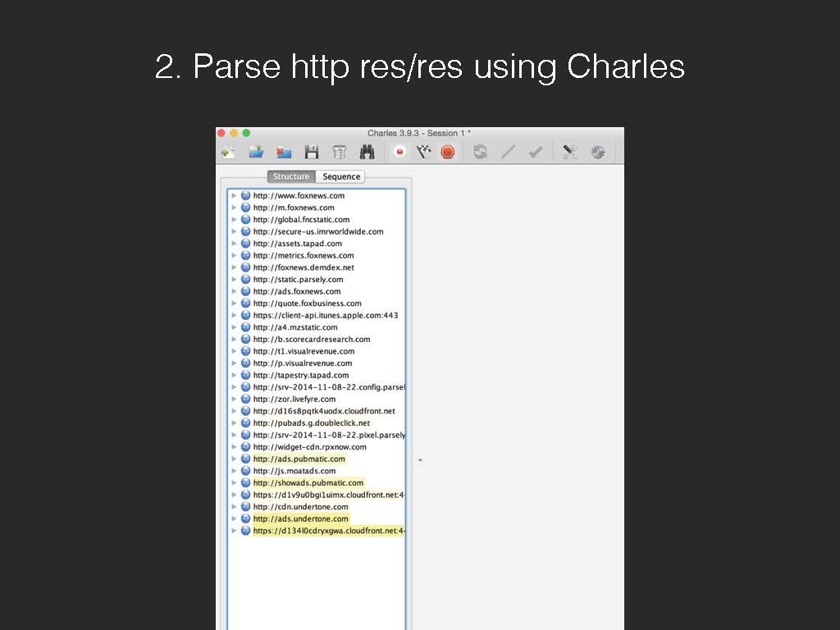
Task: Close the current session folder icon
Action: [283, 152]
